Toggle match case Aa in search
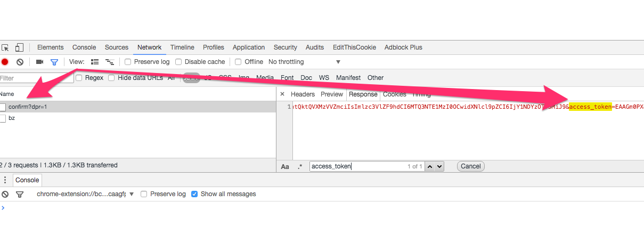The image size is (644, 226). (x=285, y=166)
